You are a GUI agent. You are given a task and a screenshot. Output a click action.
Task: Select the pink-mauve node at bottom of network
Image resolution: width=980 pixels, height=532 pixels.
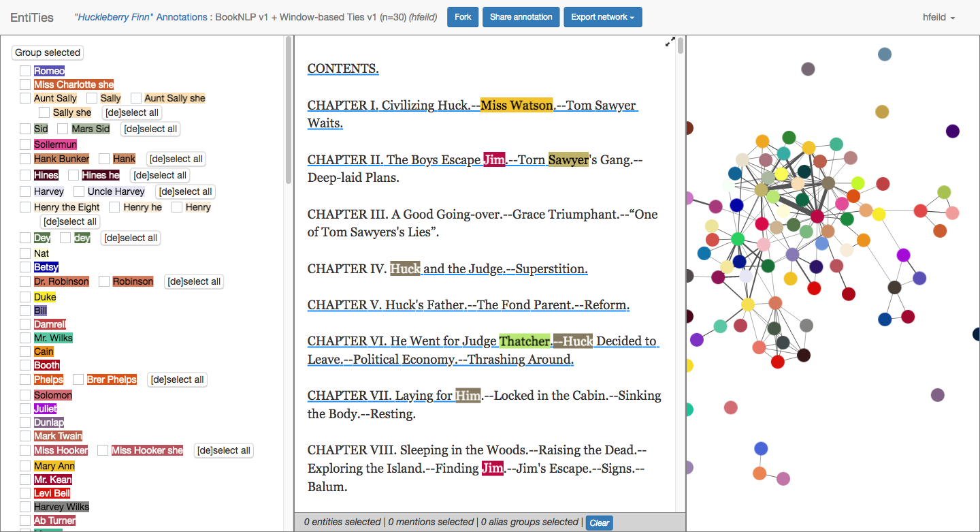pyautogui.click(x=783, y=478)
